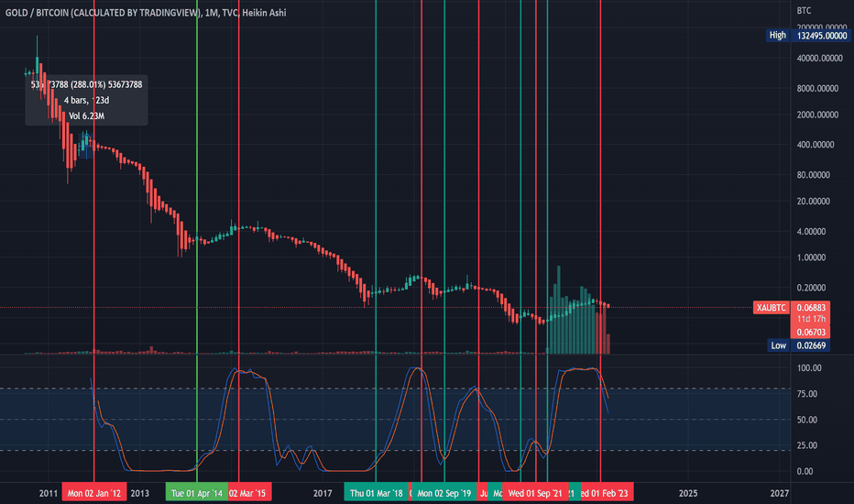Click the 100.00 indicator scale label
The width and height of the screenshot is (854, 504).
(x=809, y=368)
